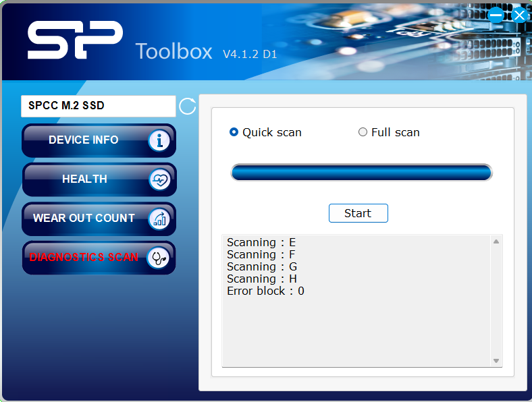Viewport: 532px width, 402px height.
Task: Select the Quick scan radio option
Action: [234, 132]
